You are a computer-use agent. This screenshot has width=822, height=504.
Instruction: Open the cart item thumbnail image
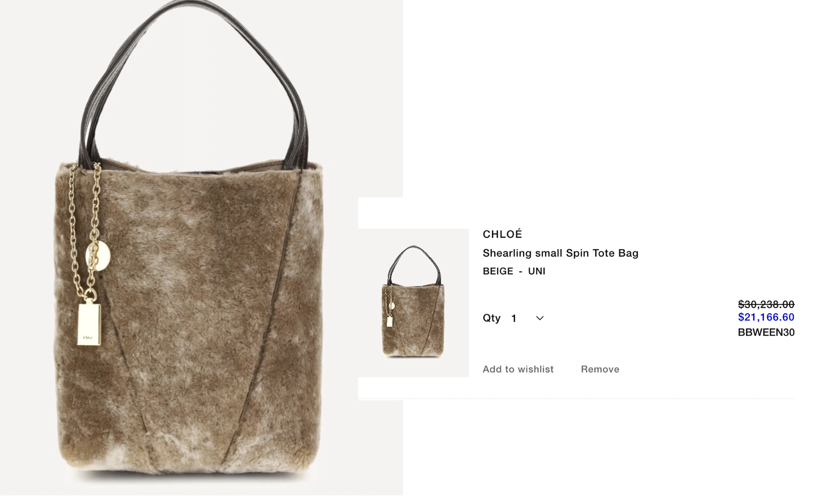413,303
